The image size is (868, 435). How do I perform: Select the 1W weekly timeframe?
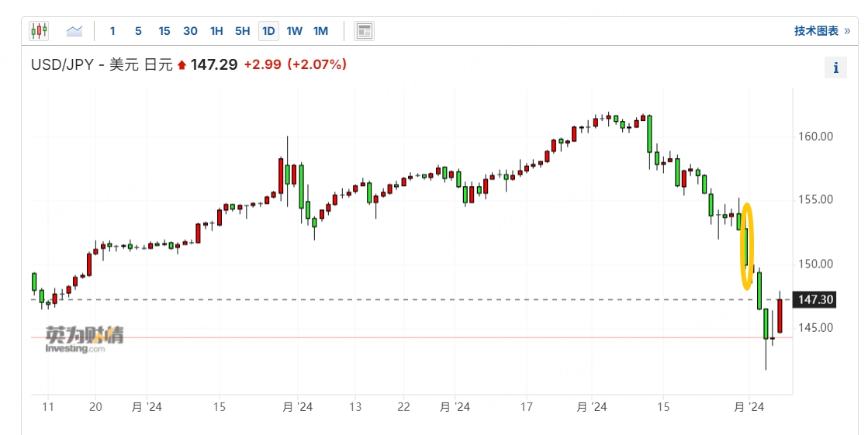pyautogui.click(x=294, y=31)
